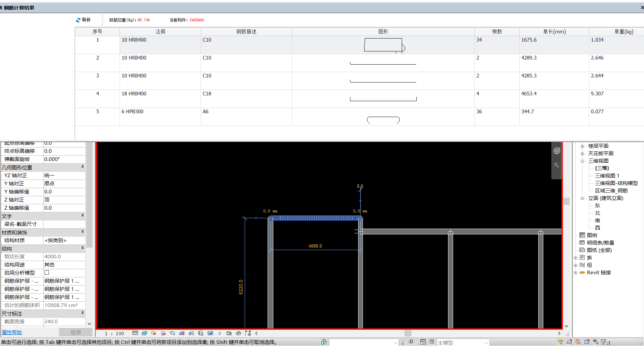Click the zoom tool on navigation bar
This screenshot has height=346, width=644.
556,165
